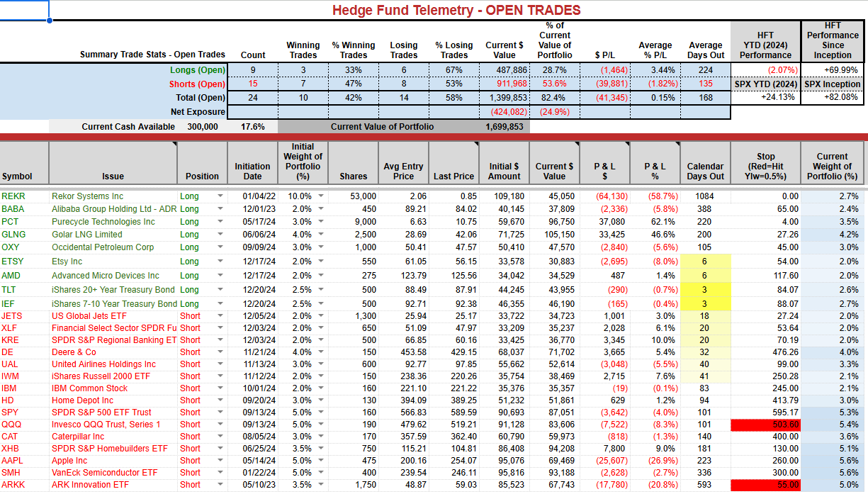Click the "United Airlines Holdings Inc" issue cell

[113, 364]
